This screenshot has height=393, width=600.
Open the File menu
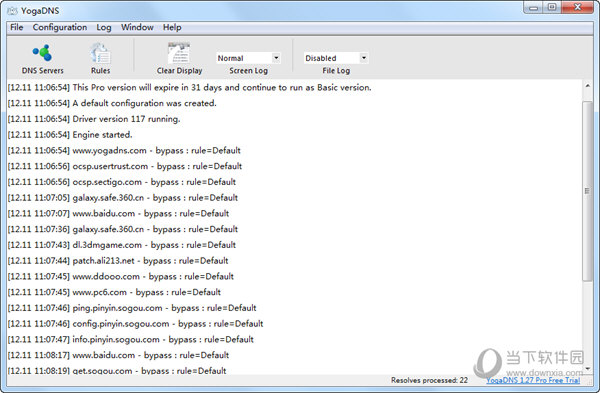coord(16,27)
